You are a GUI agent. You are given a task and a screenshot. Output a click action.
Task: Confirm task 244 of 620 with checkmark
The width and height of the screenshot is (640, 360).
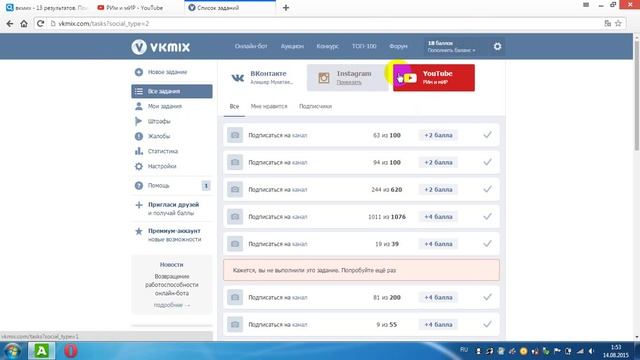(487, 189)
